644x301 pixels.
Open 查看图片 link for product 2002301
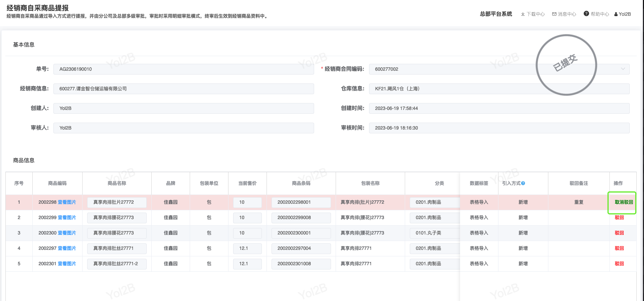(67, 264)
